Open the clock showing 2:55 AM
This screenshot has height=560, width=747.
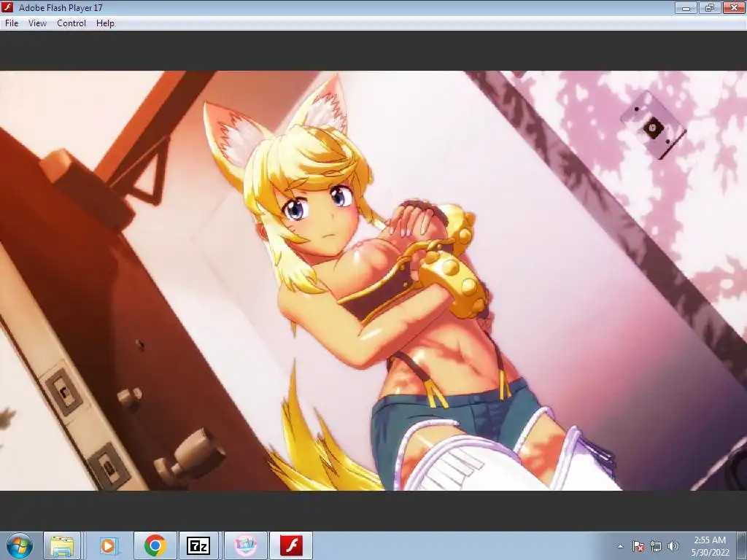710,546
